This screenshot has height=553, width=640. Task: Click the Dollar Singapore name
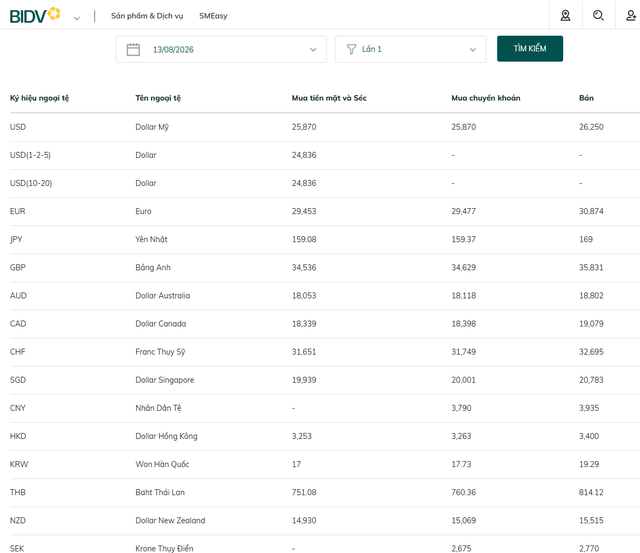(165, 380)
